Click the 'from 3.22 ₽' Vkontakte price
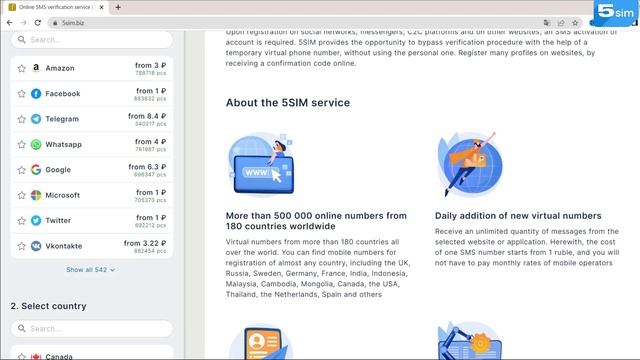The image size is (640, 360). 145,243
